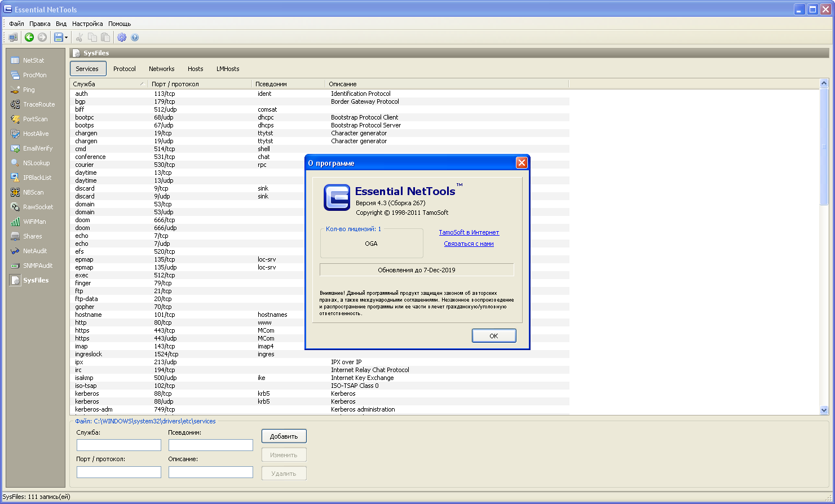
Task: Click the computer icon at toolbar start
Action: (13, 37)
